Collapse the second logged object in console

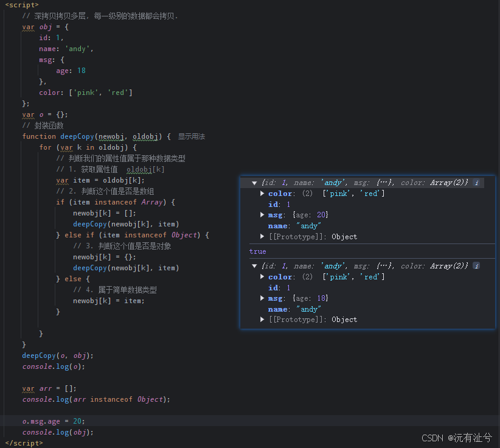pos(254,266)
